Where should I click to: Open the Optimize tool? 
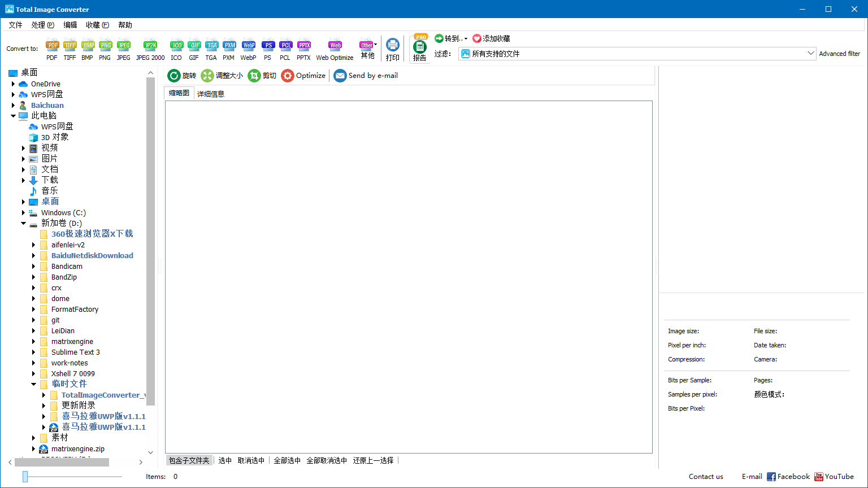(303, 75)
